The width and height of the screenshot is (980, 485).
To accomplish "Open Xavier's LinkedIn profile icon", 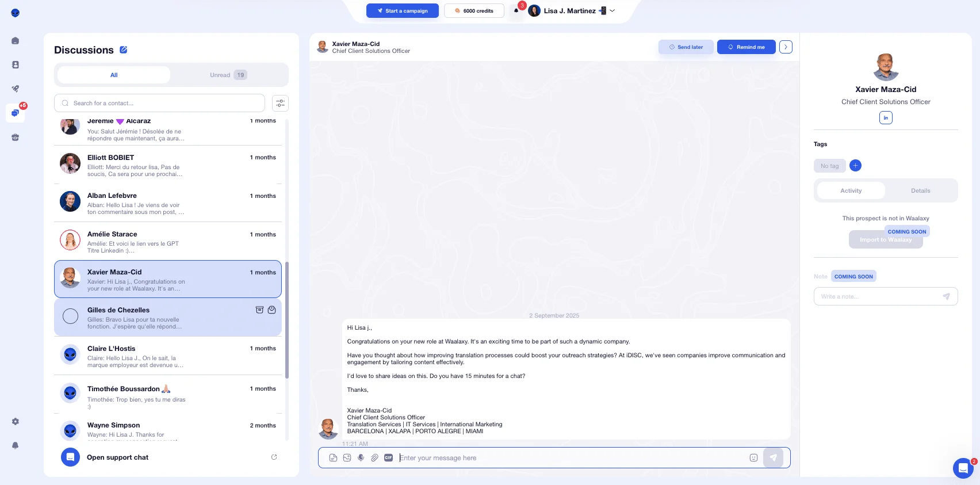I will point(886,118).
